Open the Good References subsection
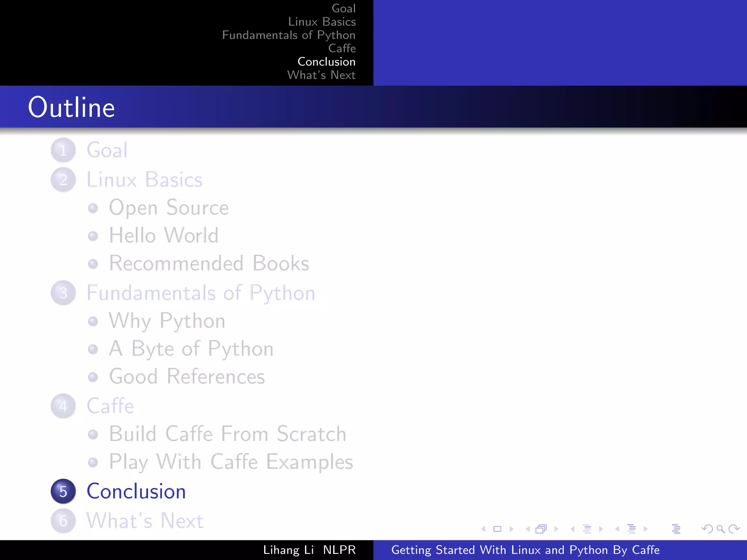Screen dimensions: 747x560 coord(187,377)
